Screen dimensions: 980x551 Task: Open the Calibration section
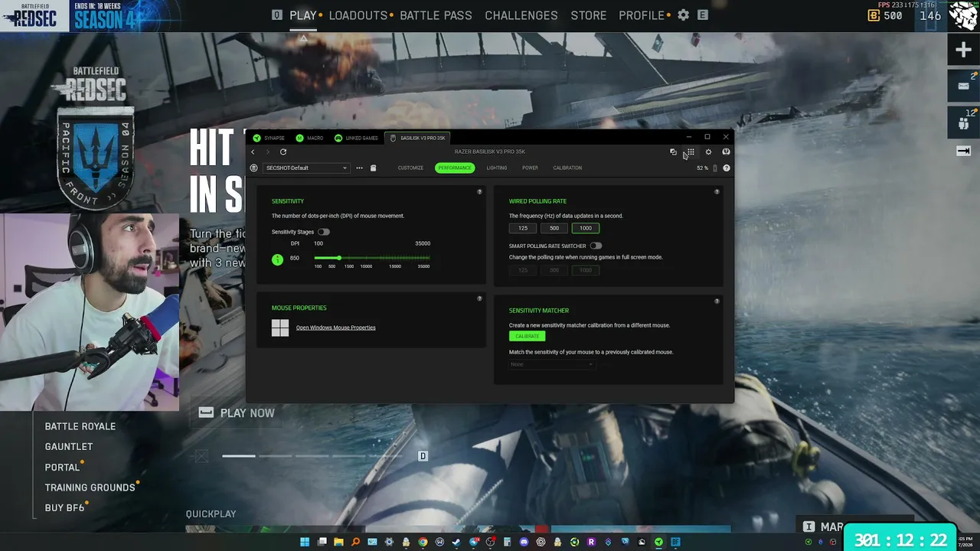pyautogui.click(x=567, y=168)
